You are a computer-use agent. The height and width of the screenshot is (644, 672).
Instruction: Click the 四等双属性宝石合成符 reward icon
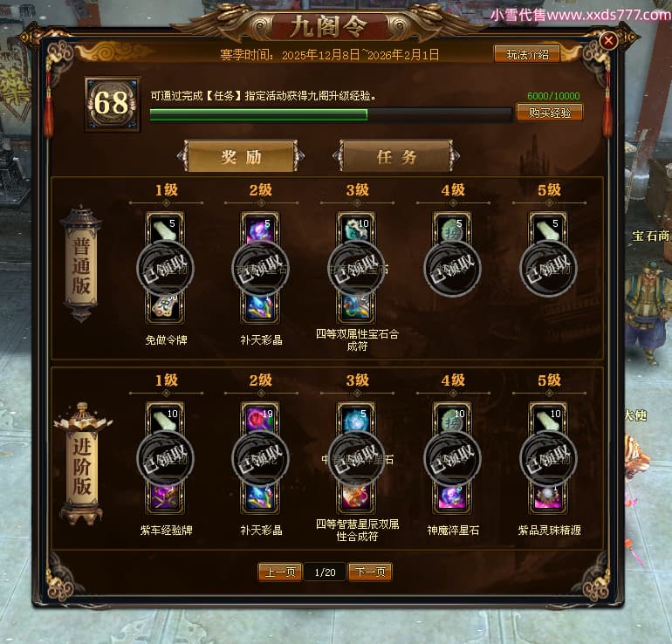pyautogui.click(x=356, y=306)
